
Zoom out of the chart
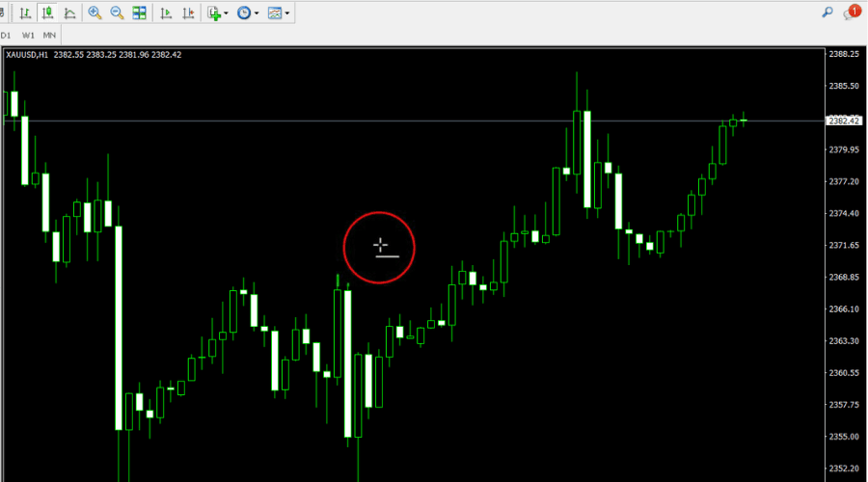[117, 13]
